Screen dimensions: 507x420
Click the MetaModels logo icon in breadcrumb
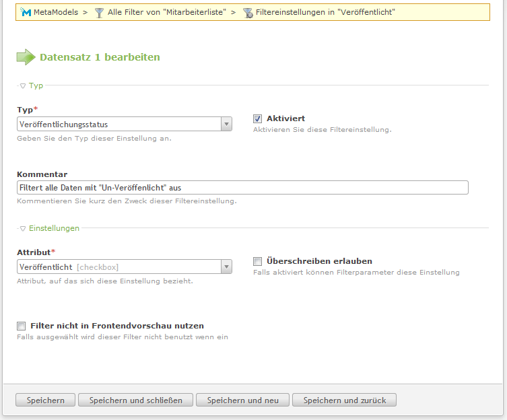[25, 12]
